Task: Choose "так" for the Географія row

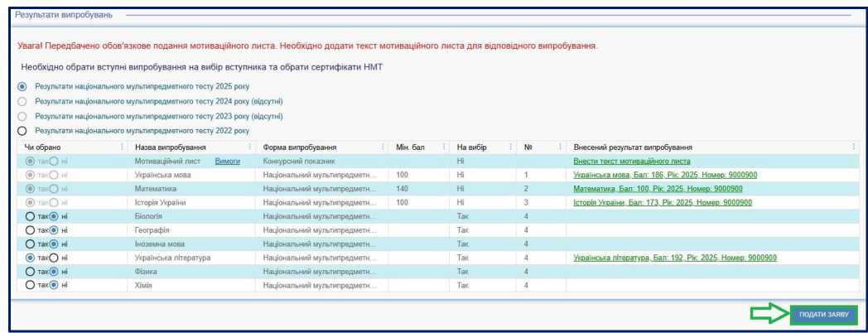Action: [x=31, y=230]
